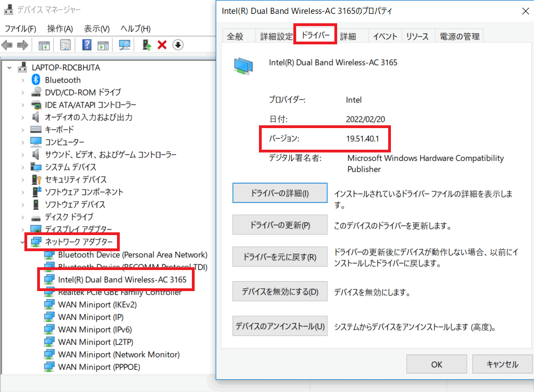The image size is (534, 392).
Task: Expand the ディスク ドライブ category
Action: [23, 217]
